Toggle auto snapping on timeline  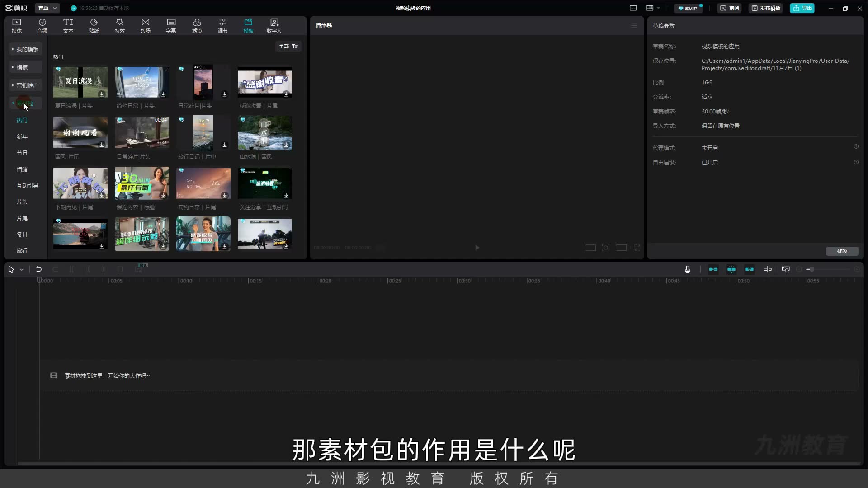(731, 269)
